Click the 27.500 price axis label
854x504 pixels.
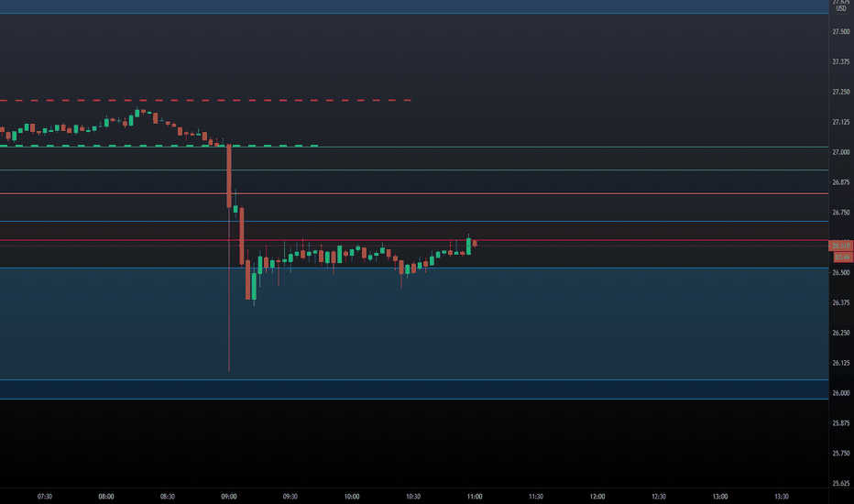point(841,31)
